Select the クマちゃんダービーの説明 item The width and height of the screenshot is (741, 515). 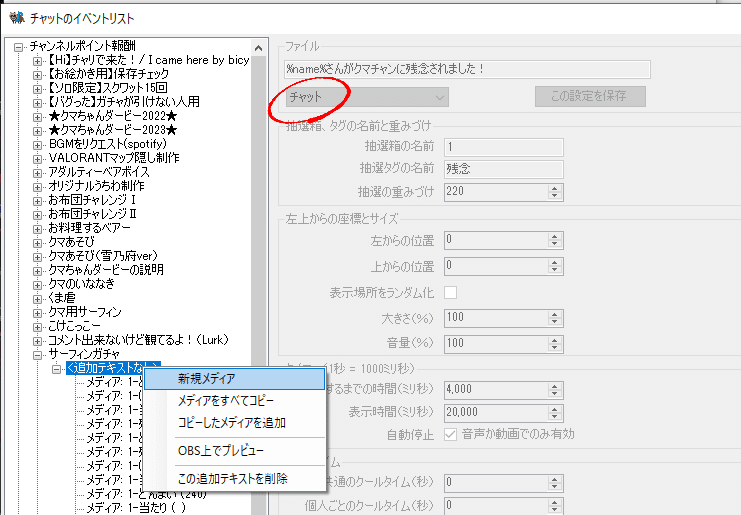(106, 270)
